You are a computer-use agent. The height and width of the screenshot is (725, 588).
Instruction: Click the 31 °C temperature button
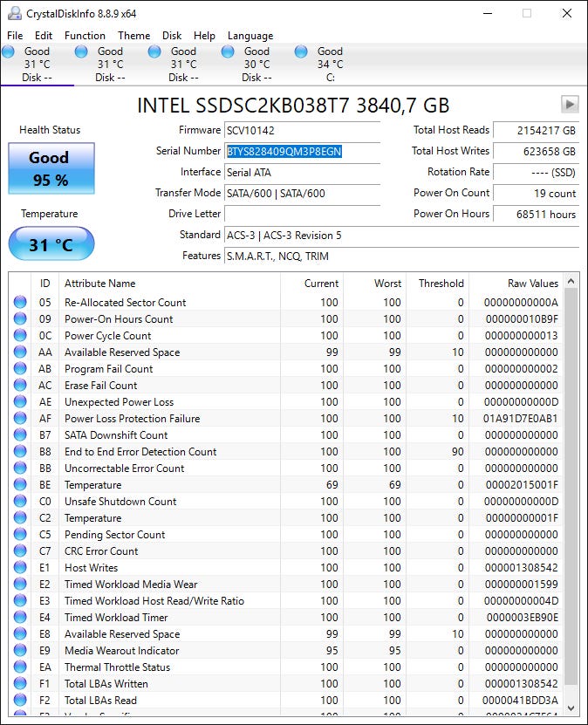tap(51, 243)
